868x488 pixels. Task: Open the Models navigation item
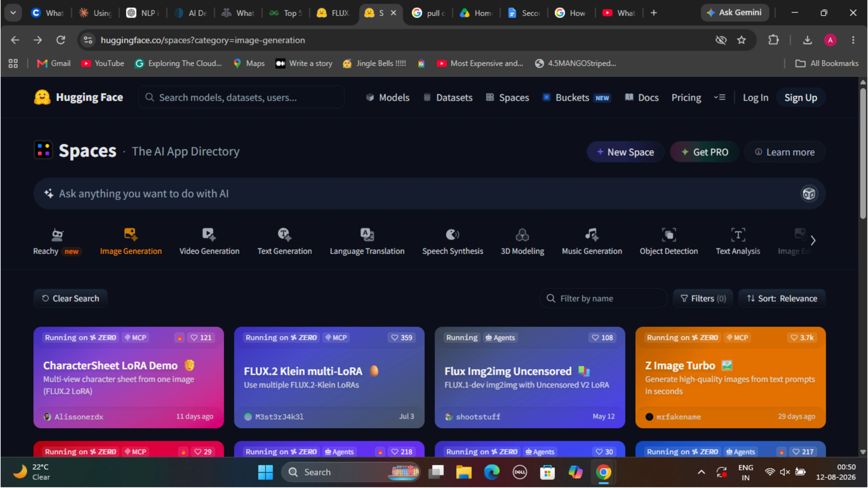coord(387,98)
